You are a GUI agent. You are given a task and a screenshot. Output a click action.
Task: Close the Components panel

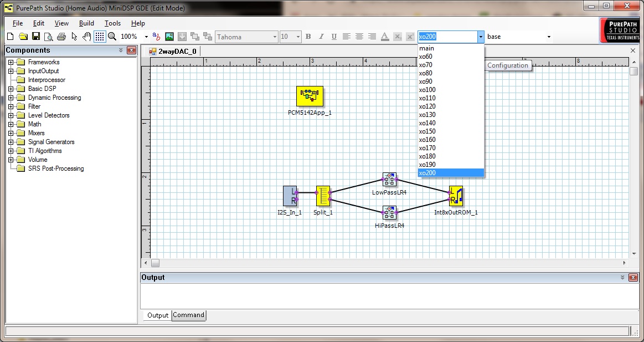(x=131, y=50)
